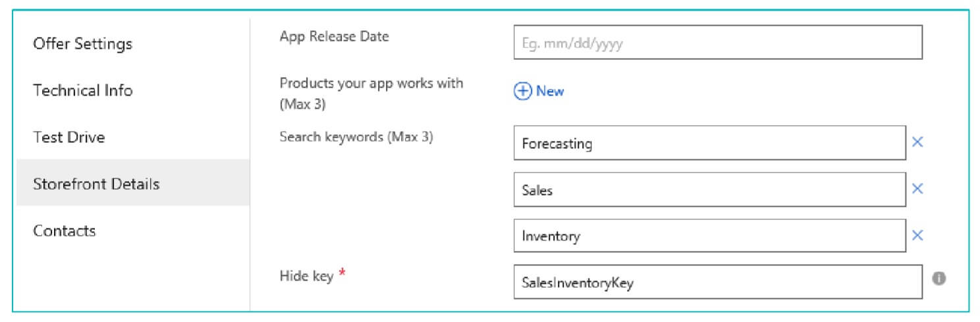Focus the Hide key field containing SalesInventoryKey
The width and height of the screenshot is (980, 322).
click(718, 282)
